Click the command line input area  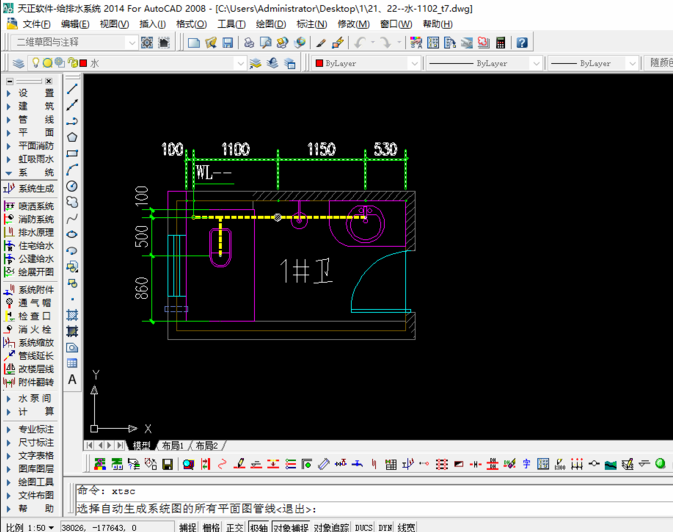tap(373, 510)
